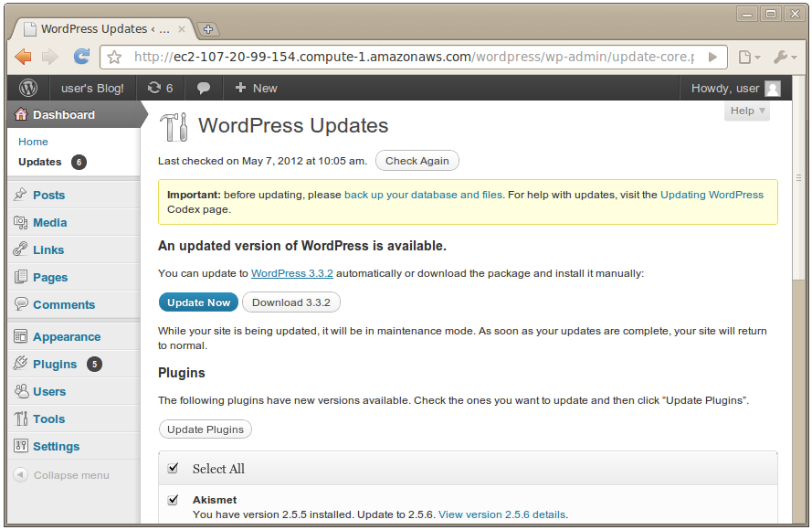Viewport: 812px width, 530px height.
Task: Open the Howdy, user account menu
Action: tap(735, 88)
